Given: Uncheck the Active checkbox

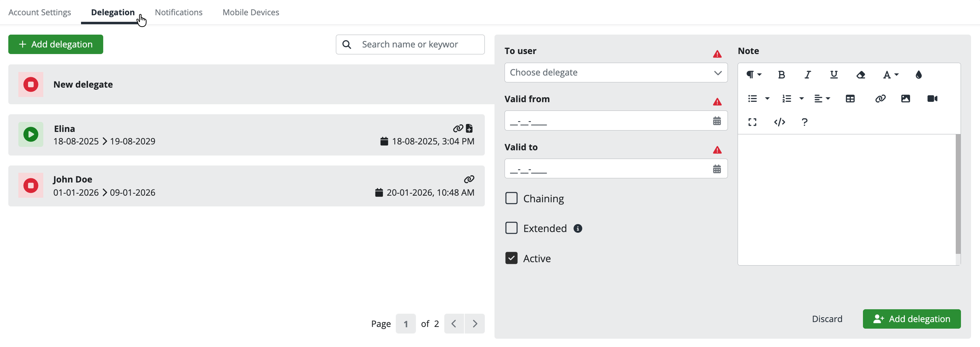Looking at the screenshot, I should pos(511,258).
